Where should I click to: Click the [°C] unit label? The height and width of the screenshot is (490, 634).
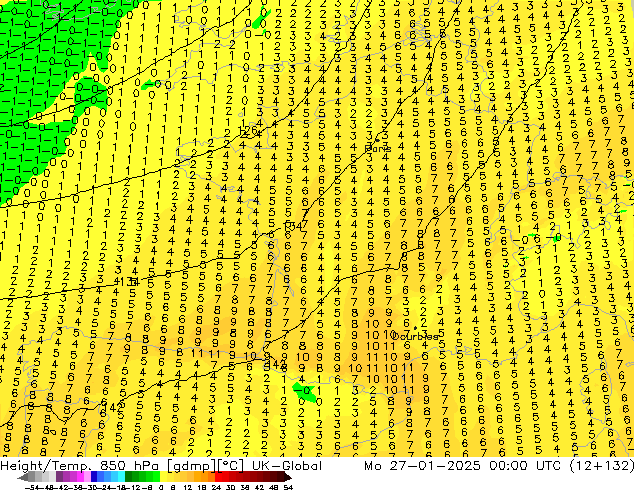231,466
